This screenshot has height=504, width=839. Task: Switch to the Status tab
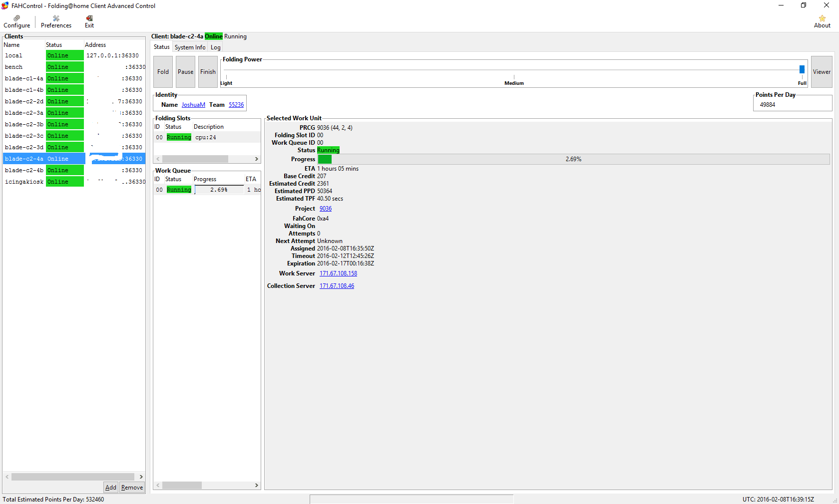pos(161,47)
